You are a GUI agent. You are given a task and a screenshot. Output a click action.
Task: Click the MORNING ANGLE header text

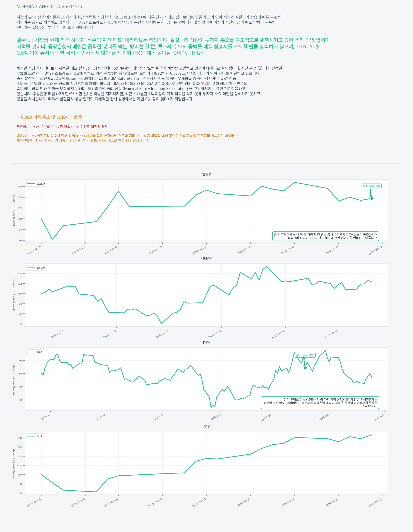(35, 6)
